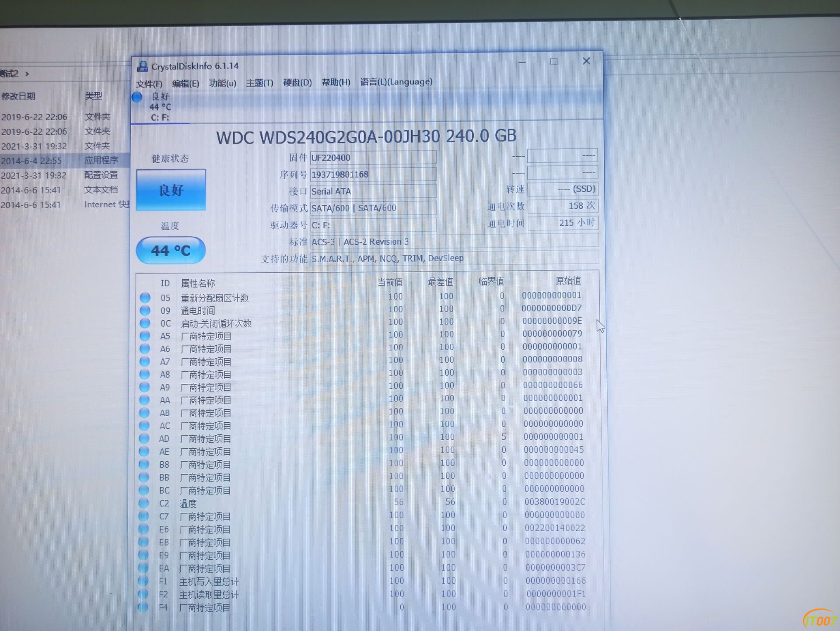Open the 文件(F) menu

(149, 84)
